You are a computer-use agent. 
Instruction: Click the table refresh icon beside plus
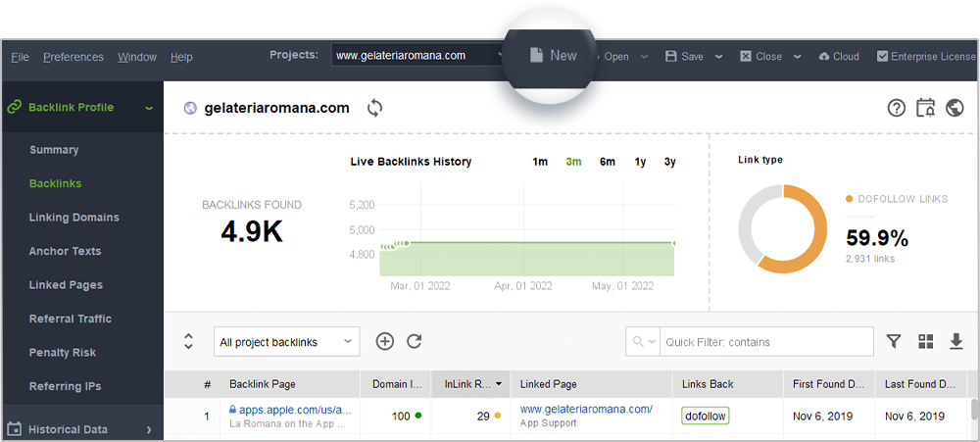(x=415, y=341)
